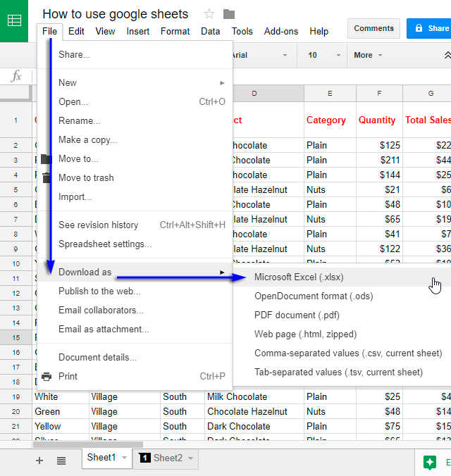Open the File menu
This screenshot has width=451, height=476.
coord(49,31)
